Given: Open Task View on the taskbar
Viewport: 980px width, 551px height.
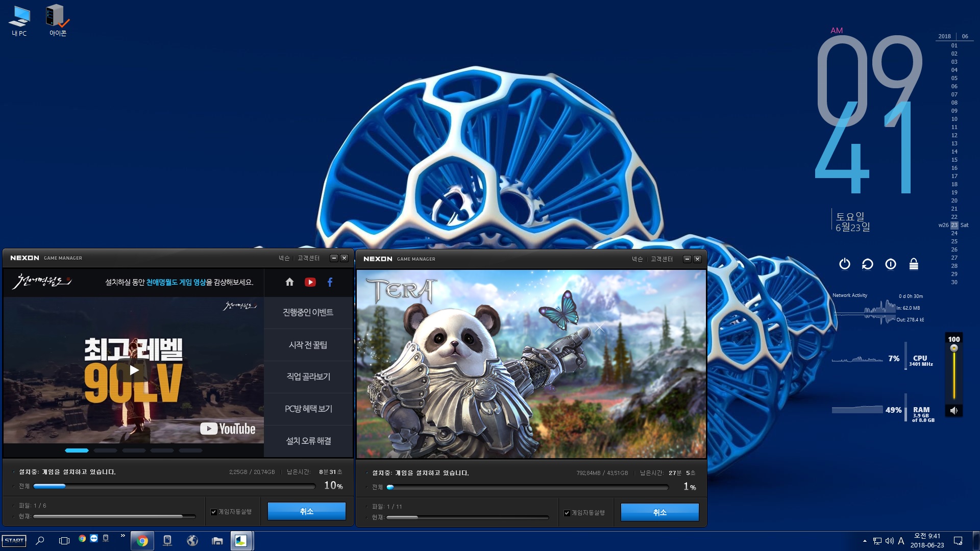Looking at the screenshot, I should click(x=64, y=541).
